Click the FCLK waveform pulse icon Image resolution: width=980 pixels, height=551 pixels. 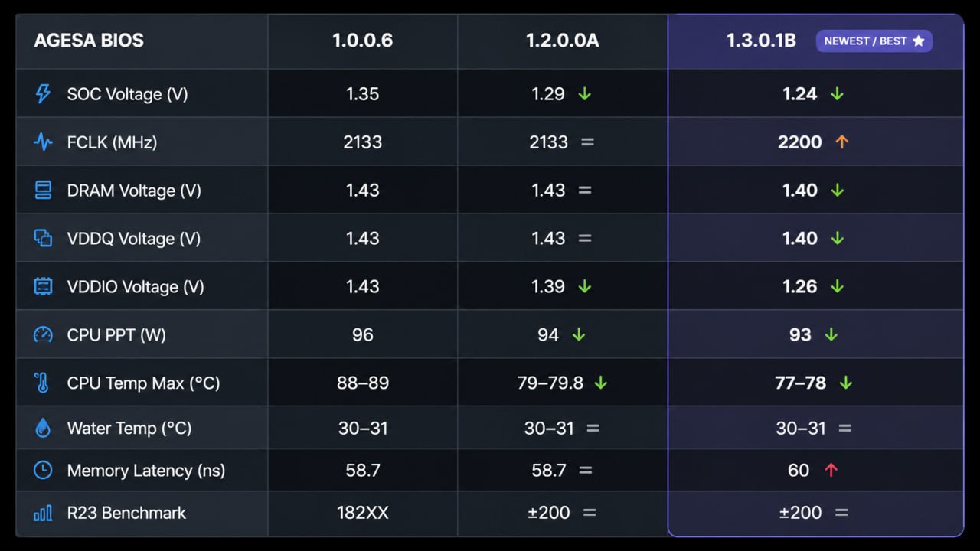click(43, 142)
